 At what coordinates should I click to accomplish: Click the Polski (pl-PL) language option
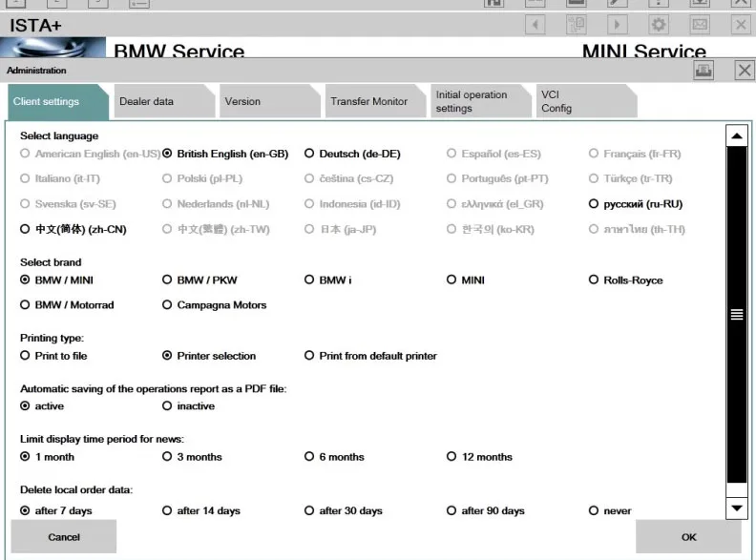coord(202,178)
